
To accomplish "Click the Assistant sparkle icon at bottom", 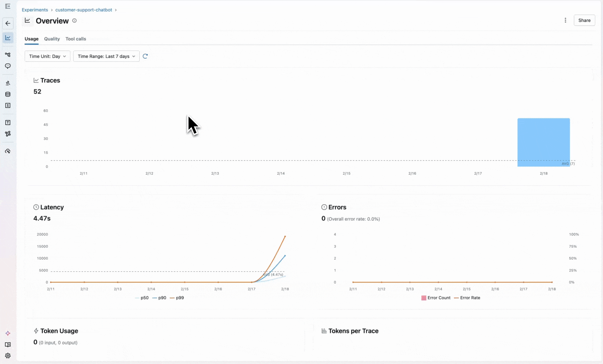I will tap(8, 333).
